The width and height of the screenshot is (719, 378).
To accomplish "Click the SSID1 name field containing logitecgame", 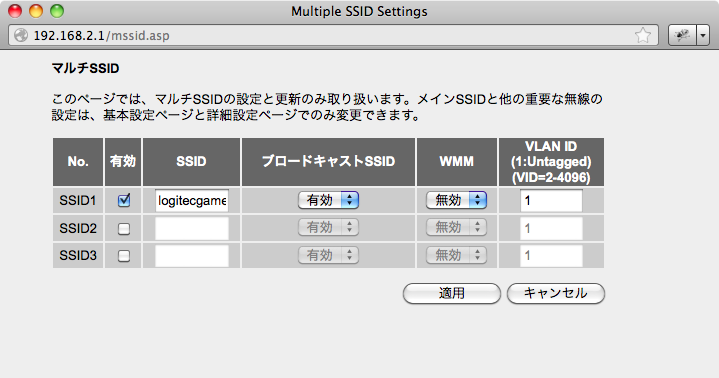I will click(x=192, y=201).
